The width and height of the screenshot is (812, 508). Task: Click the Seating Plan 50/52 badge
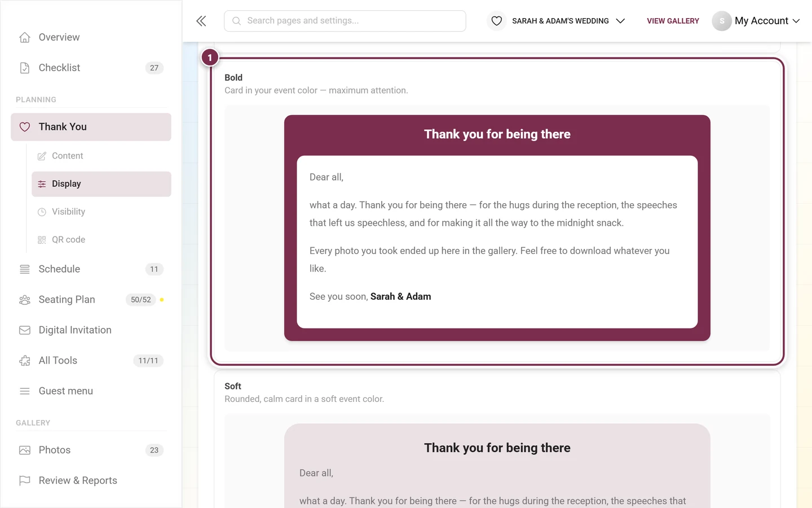pos(141,300)
